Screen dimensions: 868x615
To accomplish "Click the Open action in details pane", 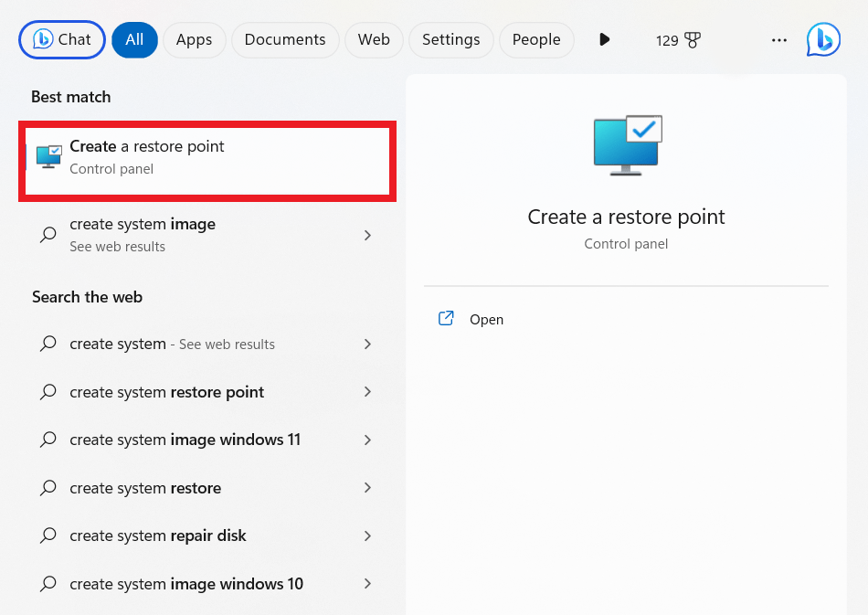I will [x=486, y=320].
